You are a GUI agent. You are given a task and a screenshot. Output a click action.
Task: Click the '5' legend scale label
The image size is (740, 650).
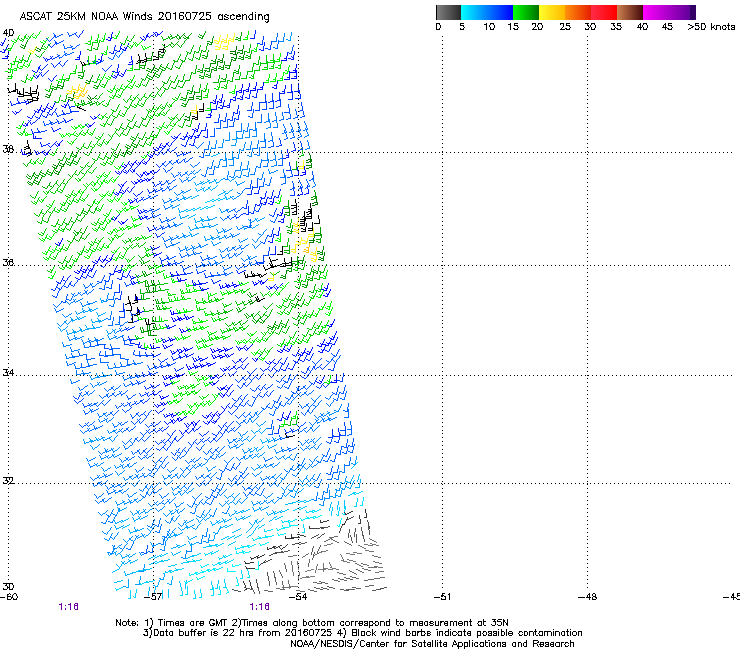(462, 27)
